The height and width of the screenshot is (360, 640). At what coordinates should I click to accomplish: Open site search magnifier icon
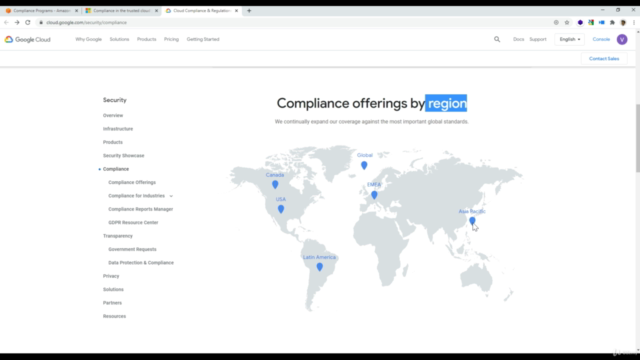coord(497,39)
